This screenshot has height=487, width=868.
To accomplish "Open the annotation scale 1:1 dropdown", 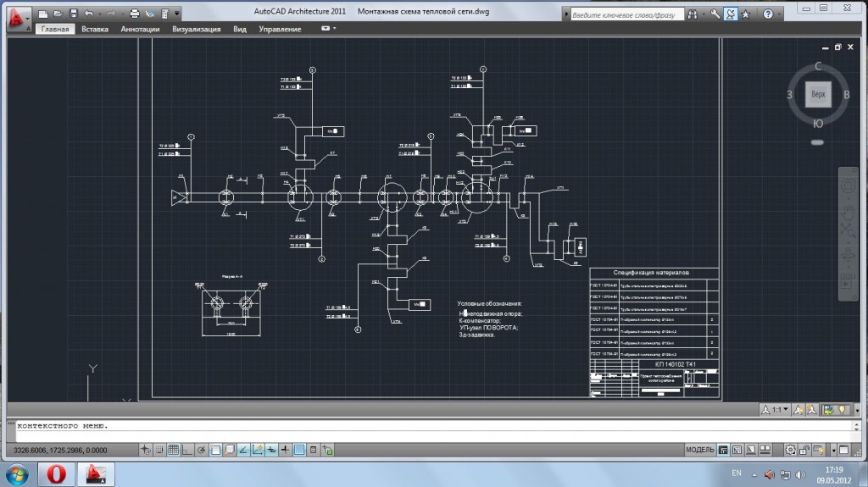I will pos(776,410).
